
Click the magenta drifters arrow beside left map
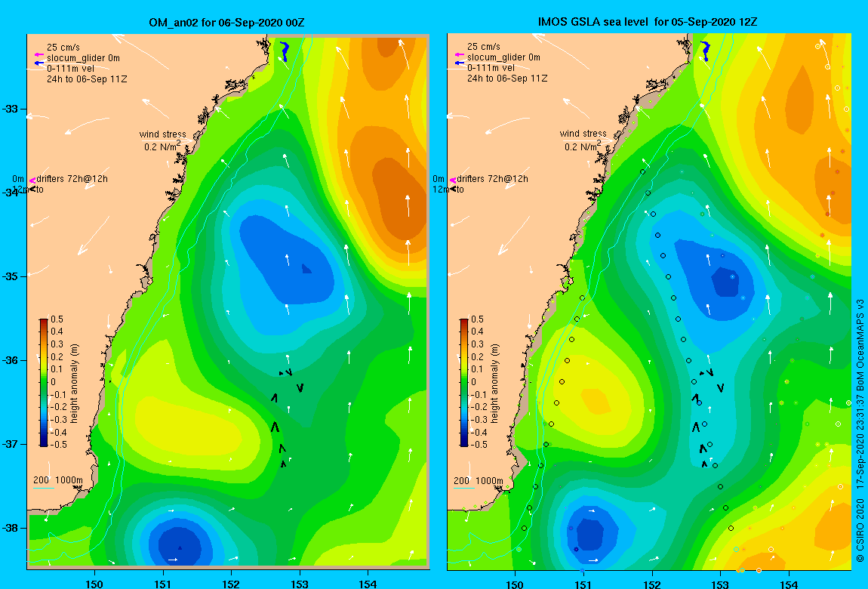pos(32,180)
